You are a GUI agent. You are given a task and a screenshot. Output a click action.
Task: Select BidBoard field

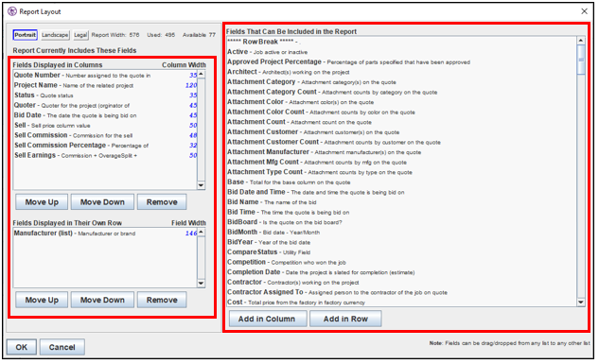[x=401, y=222]
